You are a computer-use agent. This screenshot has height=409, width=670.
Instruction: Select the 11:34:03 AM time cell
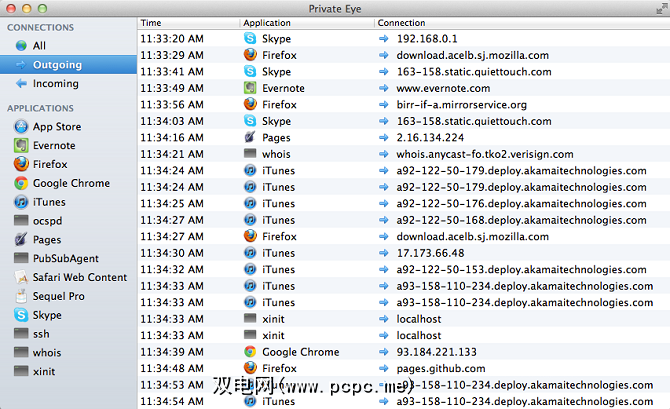(x=172, y=121)
